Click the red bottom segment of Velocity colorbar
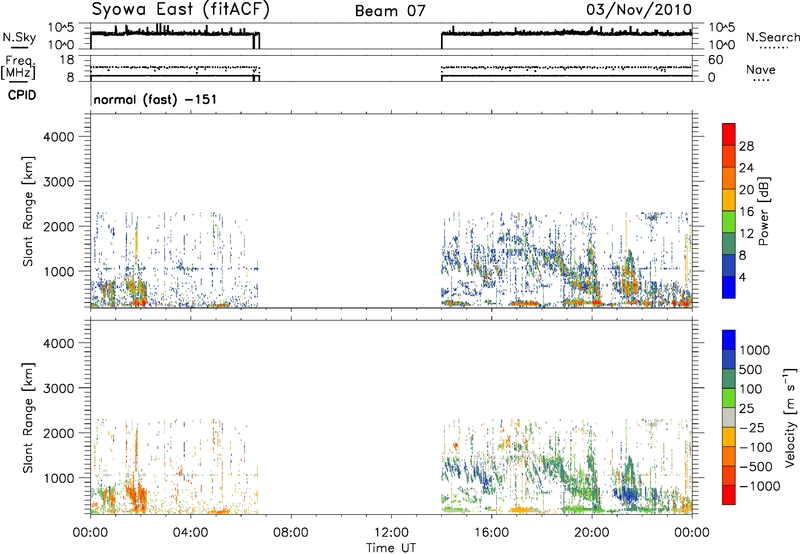The height and width of the screenshot is (554, 800). click(729, 495)
